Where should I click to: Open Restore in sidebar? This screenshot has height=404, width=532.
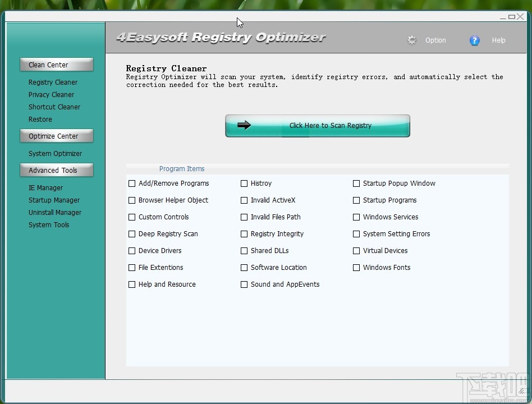tap(40, 119)
